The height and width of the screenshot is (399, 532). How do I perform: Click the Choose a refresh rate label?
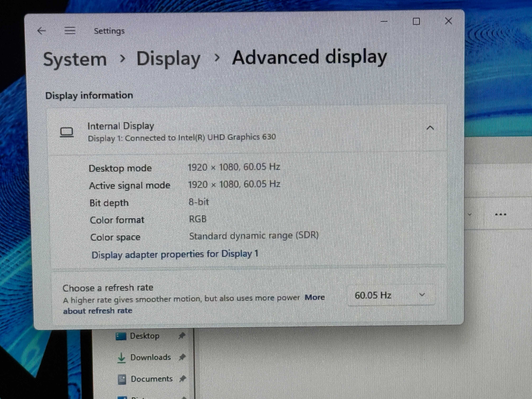tap(108, 288)
